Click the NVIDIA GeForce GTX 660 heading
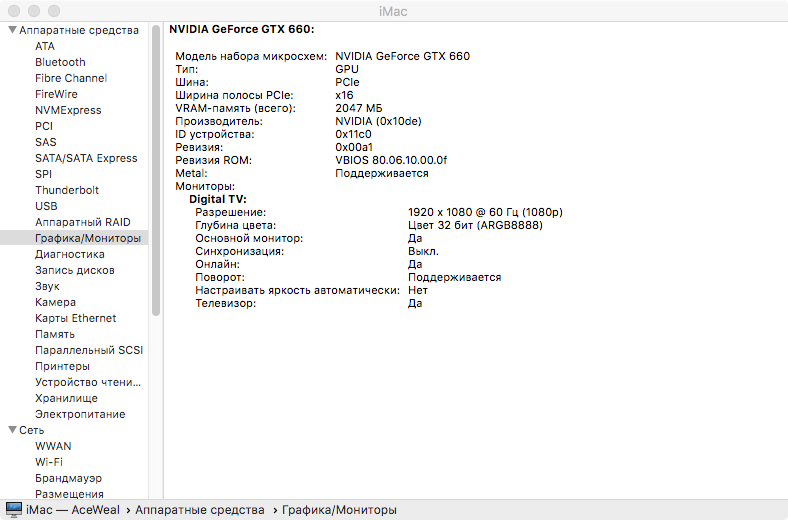 click(x=242, y=29)
